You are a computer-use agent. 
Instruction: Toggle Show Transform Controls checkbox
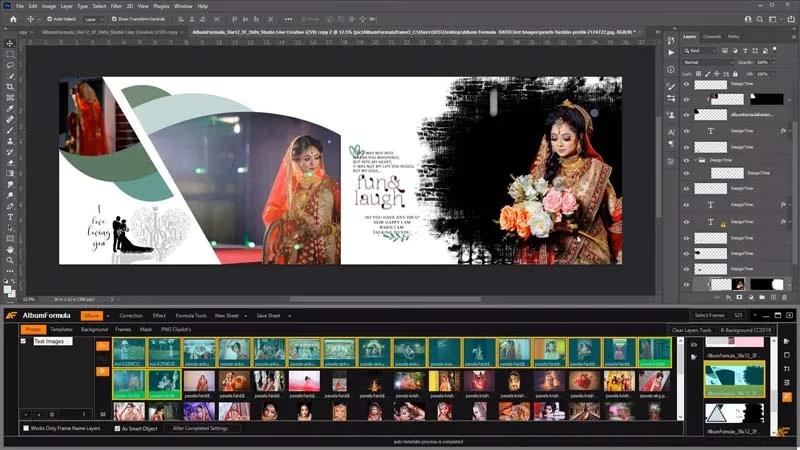[114, 19]
